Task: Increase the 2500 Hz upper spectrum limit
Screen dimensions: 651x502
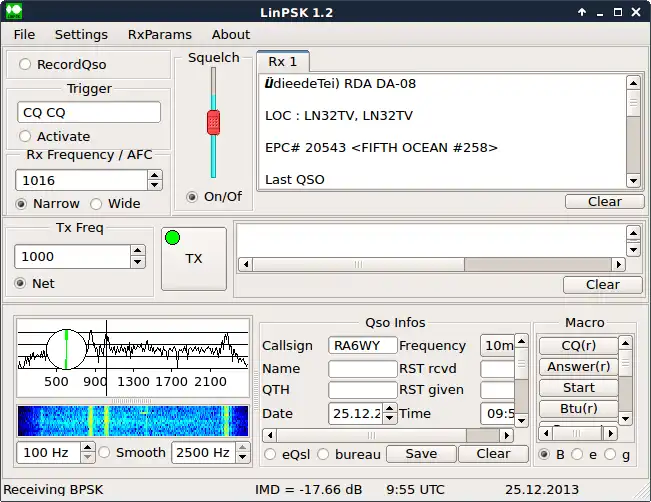Action: 243,447
